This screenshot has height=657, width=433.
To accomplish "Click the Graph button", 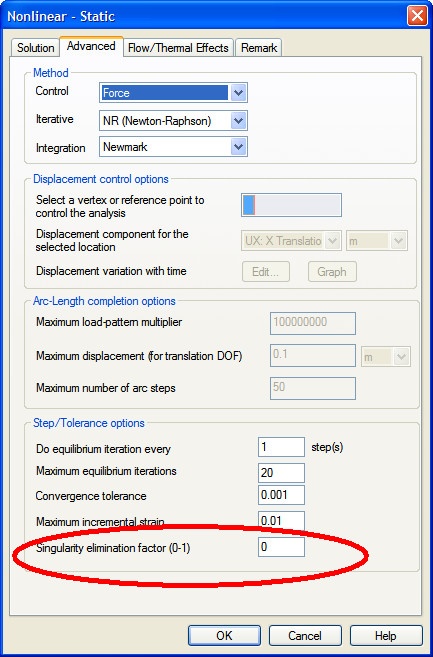I will coord(332,272).
